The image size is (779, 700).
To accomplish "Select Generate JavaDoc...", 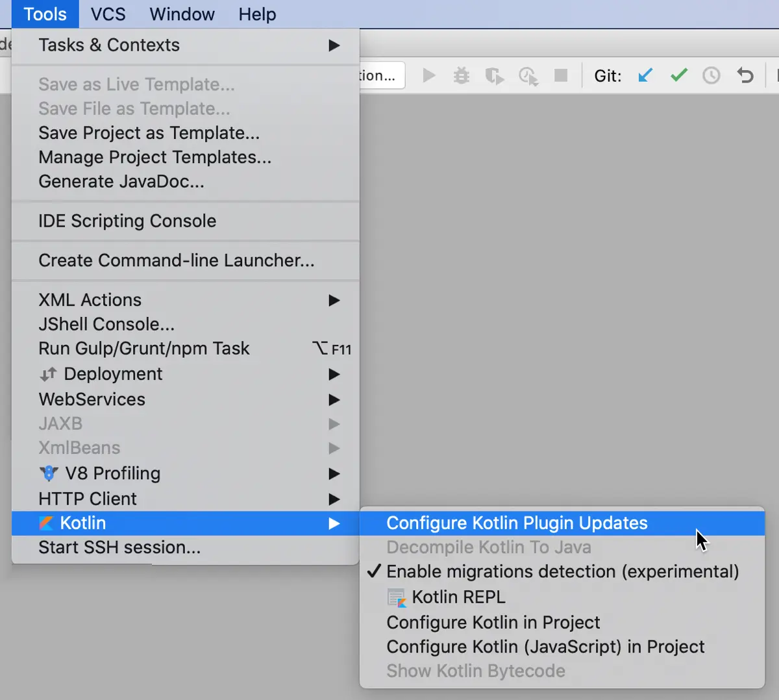I will [x=186, y=182].
